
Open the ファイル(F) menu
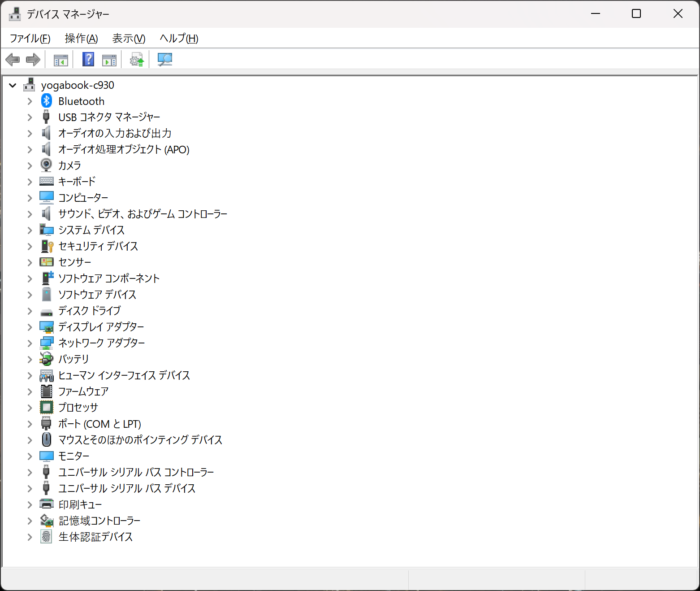coord(30,39)
